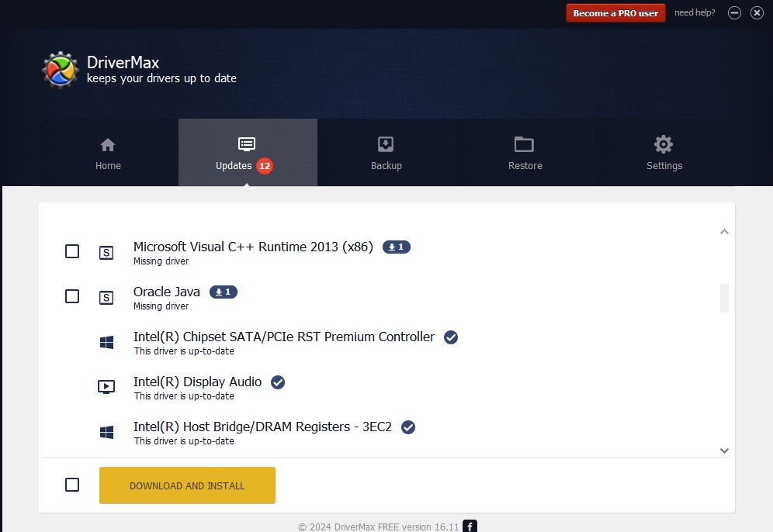Click the Backup download-box icon
Viewport: 773px width, 532px height.
coord(386,144)
